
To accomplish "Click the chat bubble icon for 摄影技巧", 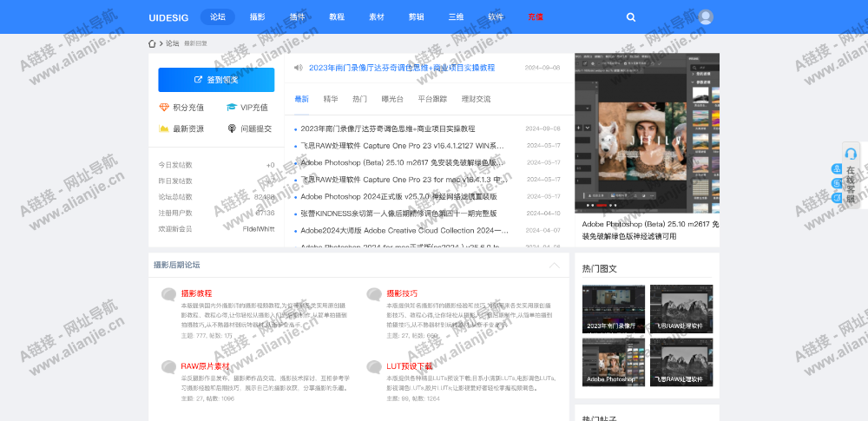I will (374, 295).
